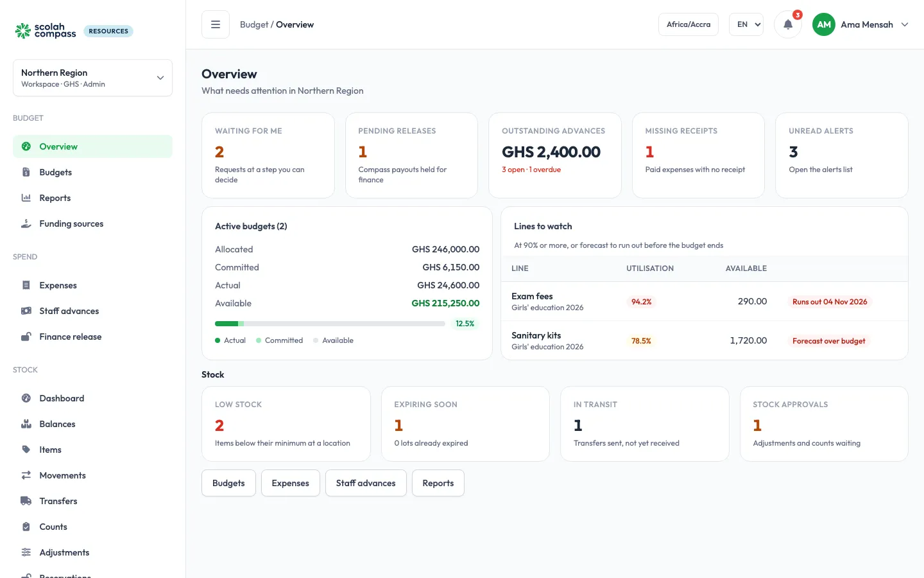Open the Low Stock card
Screen dimensions: 924x578
click(x=286, y=424)
